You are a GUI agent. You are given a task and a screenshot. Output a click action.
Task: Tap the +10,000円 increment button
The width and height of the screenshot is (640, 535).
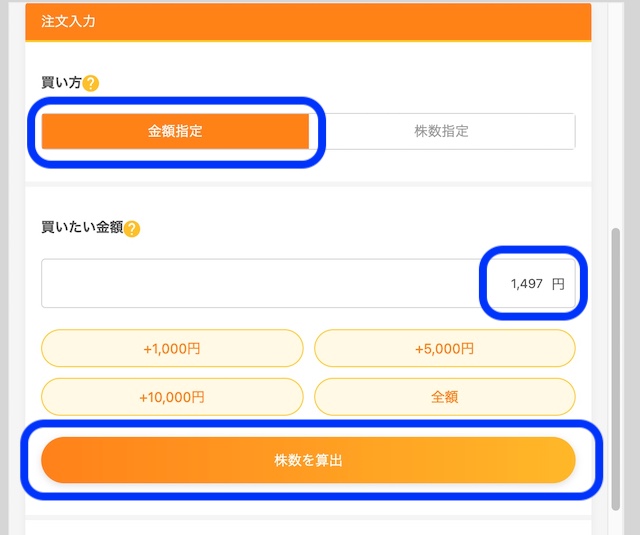(x=172, y=397)
